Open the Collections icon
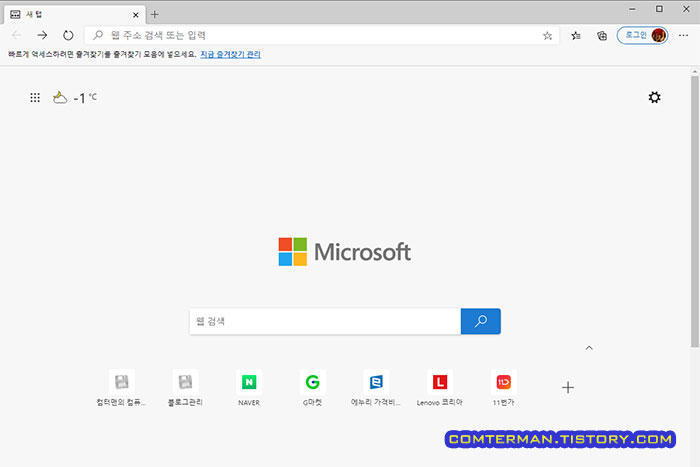This screenshot has width=700, height=467. [602, 35]
